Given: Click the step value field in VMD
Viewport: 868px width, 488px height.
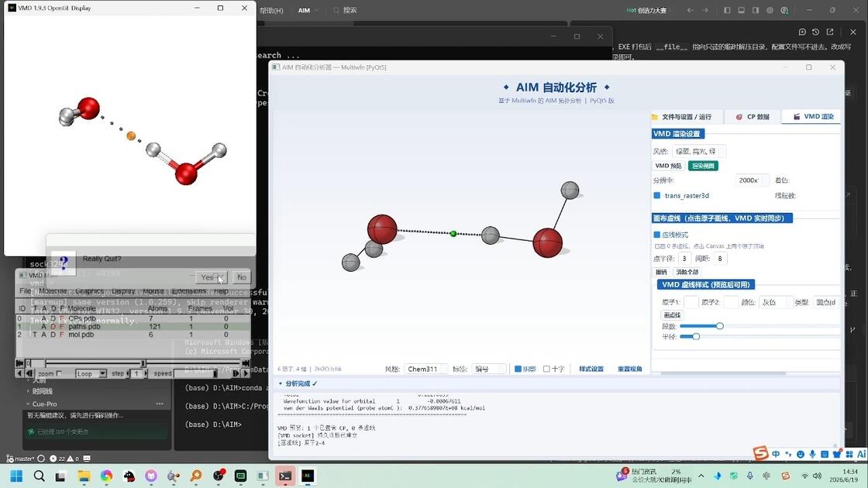Looking at the screenshot, I should click(x=136, y=373).
